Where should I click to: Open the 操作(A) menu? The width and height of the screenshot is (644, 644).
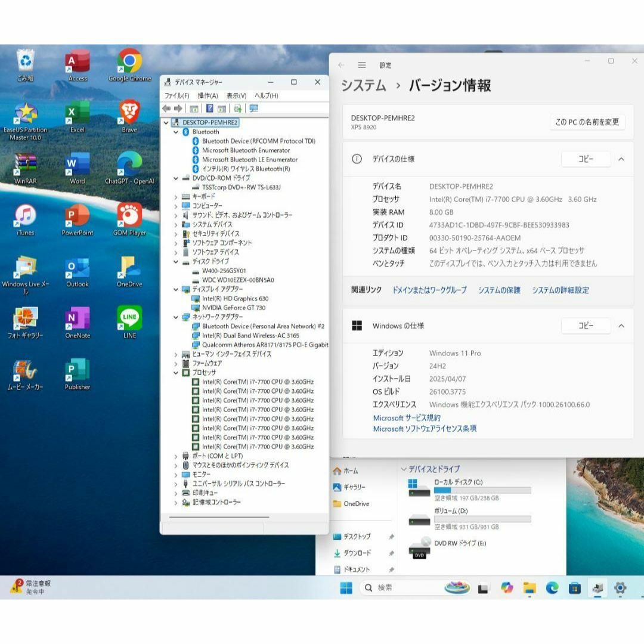coord(208,95)
